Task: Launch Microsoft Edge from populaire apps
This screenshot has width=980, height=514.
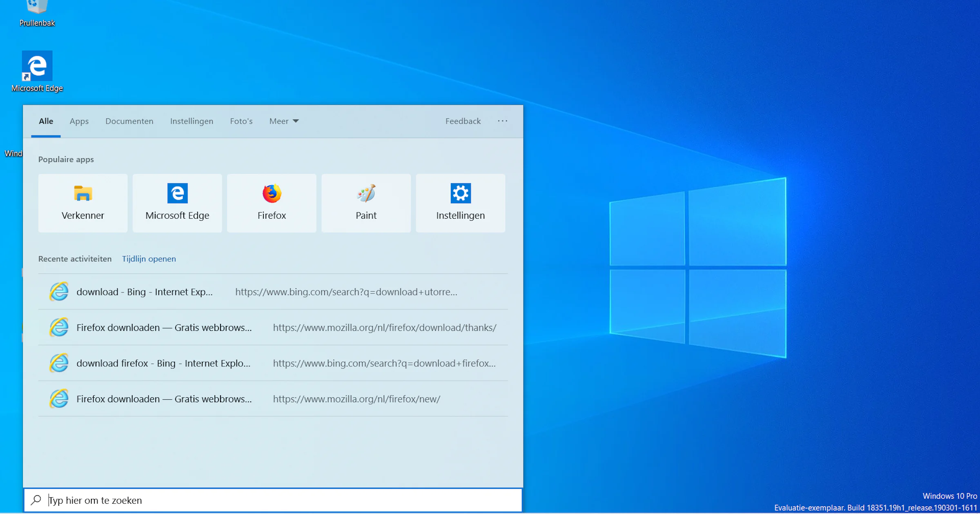Action: tap(177, 203)
